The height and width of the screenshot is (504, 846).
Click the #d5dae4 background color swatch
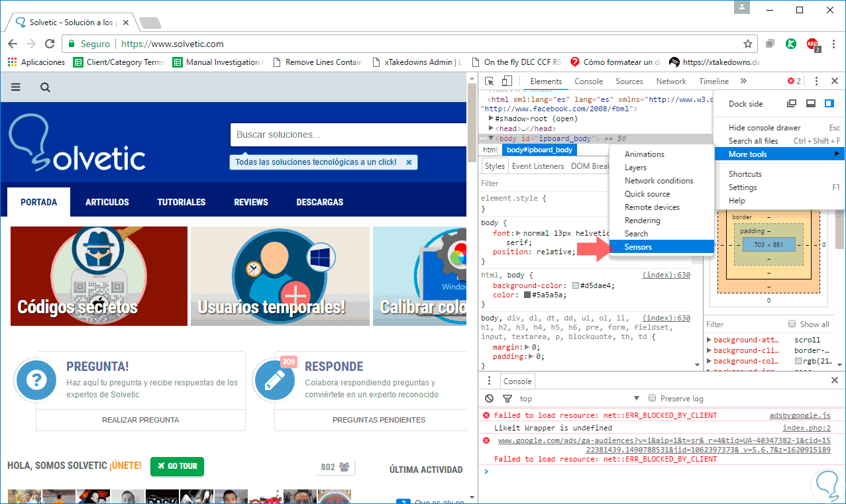pyautogui.click(x=576, y=285)
